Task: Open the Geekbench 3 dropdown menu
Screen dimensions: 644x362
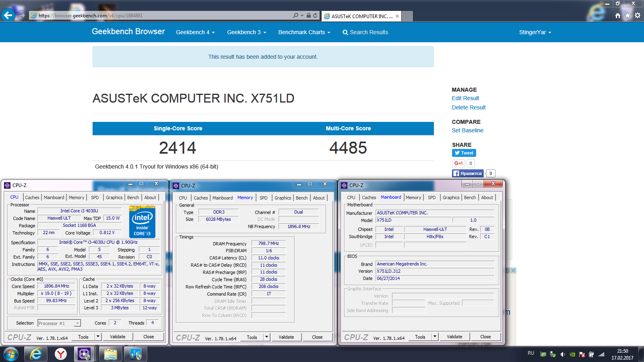Action: [246, 32]
